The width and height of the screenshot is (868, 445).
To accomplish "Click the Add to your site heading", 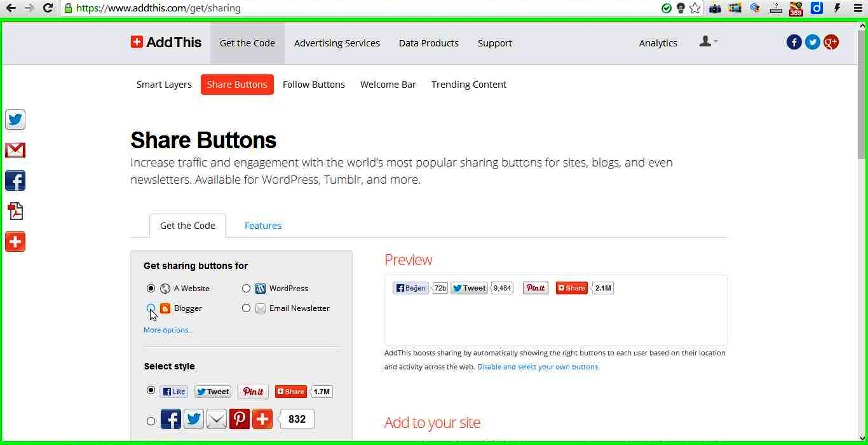I will [433, 423].
